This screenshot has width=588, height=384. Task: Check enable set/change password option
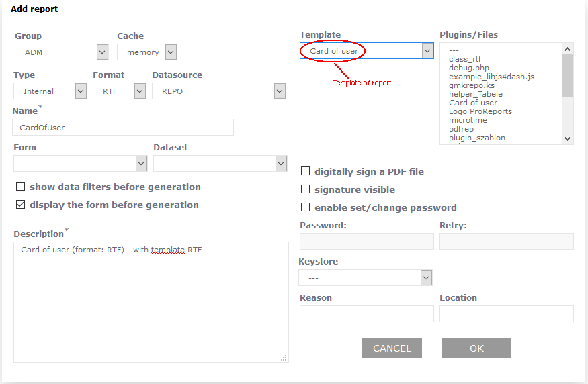pos(306,207)
